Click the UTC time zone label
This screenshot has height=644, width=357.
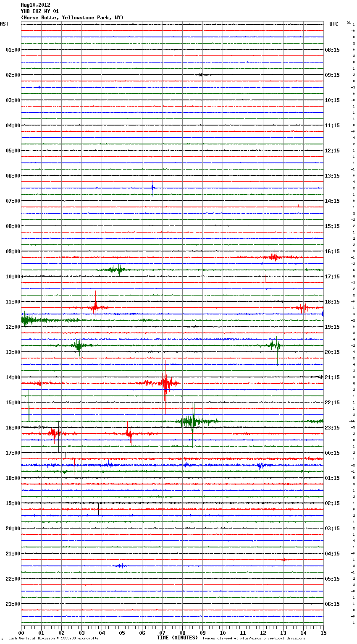[x=333, y=24]
